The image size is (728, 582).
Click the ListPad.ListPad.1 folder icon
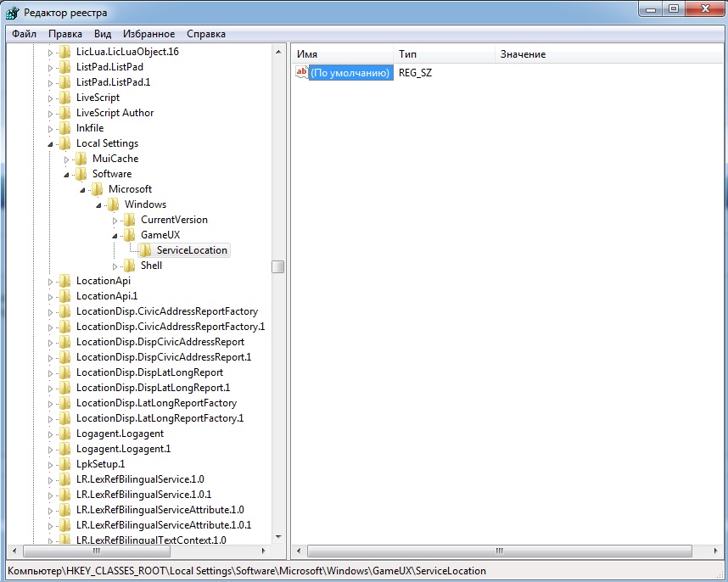tap(65, 82)
